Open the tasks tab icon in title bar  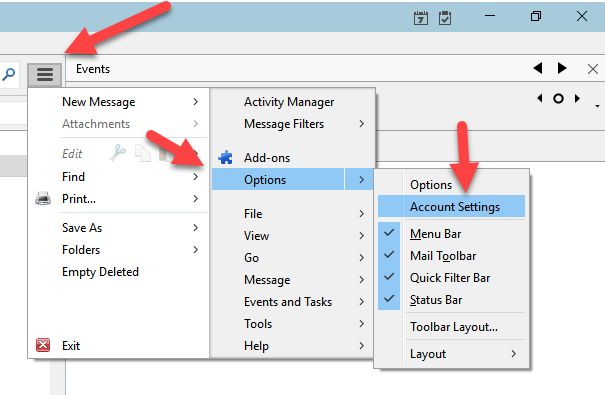445,18
